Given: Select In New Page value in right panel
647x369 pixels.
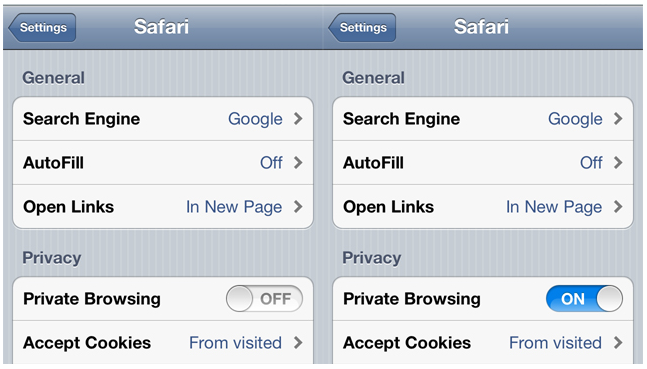Looking at the screenshot, I should (554, 207).
